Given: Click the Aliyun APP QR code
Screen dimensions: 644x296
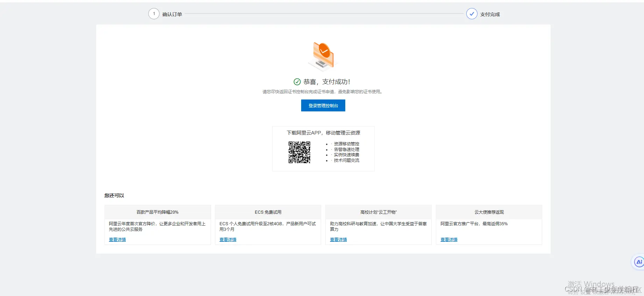Looking at the screenshot, I should coord(299,152).
